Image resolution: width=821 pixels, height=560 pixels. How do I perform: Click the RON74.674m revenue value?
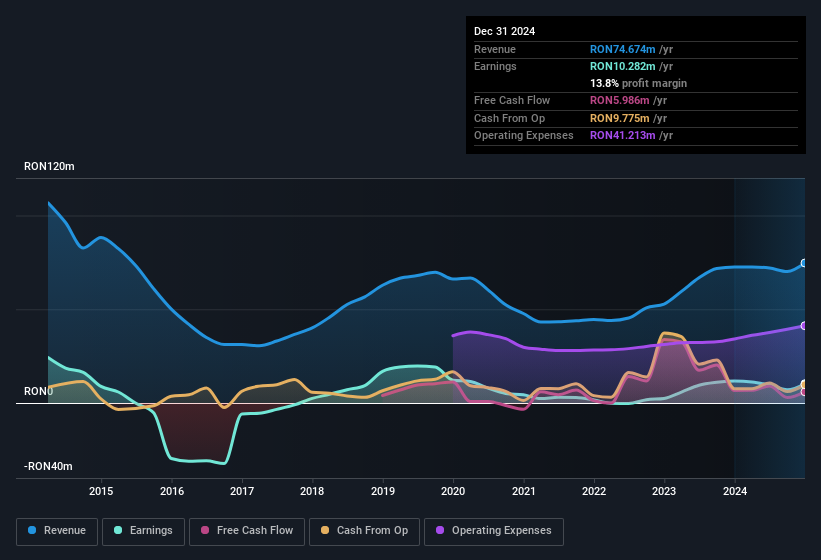pos(623,49)
